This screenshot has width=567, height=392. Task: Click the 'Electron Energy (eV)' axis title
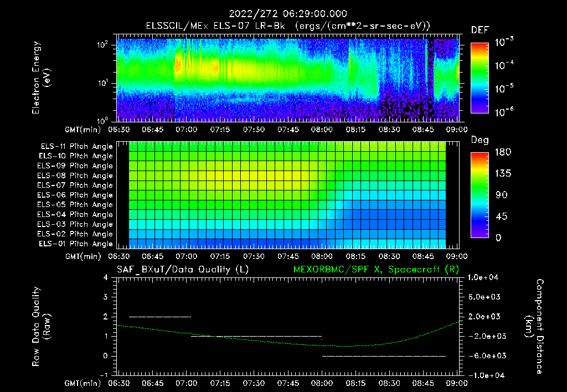pyautogui.click(x=41, y=78)
